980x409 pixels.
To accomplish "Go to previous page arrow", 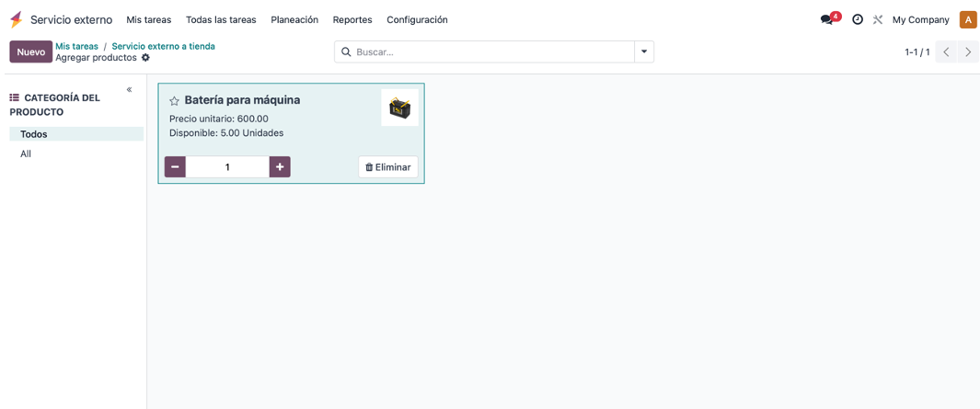I will point(946,51).
